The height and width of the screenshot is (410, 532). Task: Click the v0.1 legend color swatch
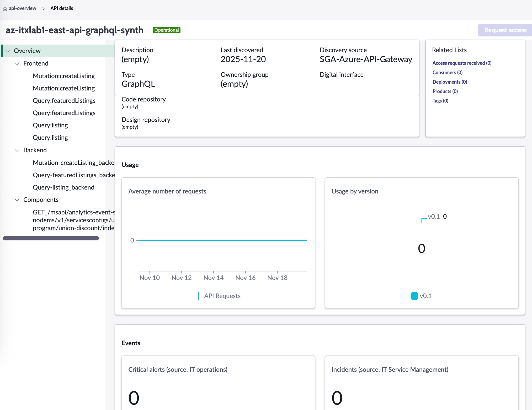coord(414,296)
